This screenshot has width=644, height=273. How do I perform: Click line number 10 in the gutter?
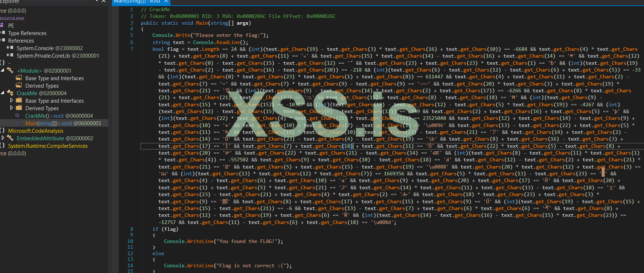tap(130, 241)
